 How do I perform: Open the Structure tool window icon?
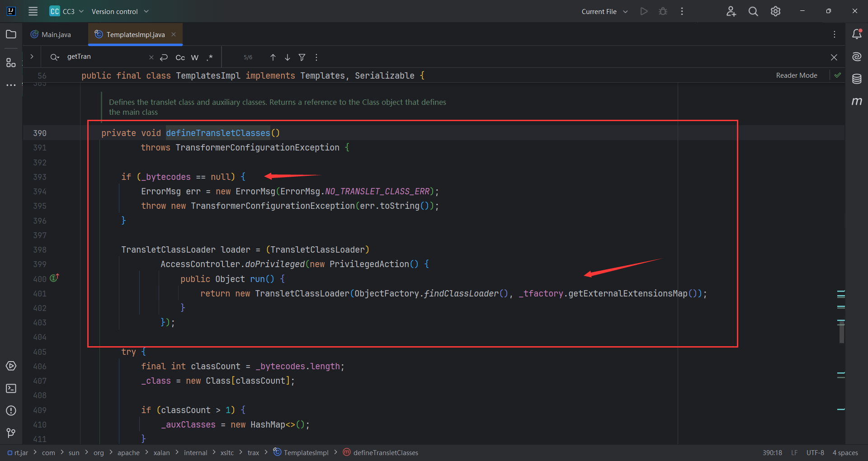pyautogui.click(x=11, y=63)
